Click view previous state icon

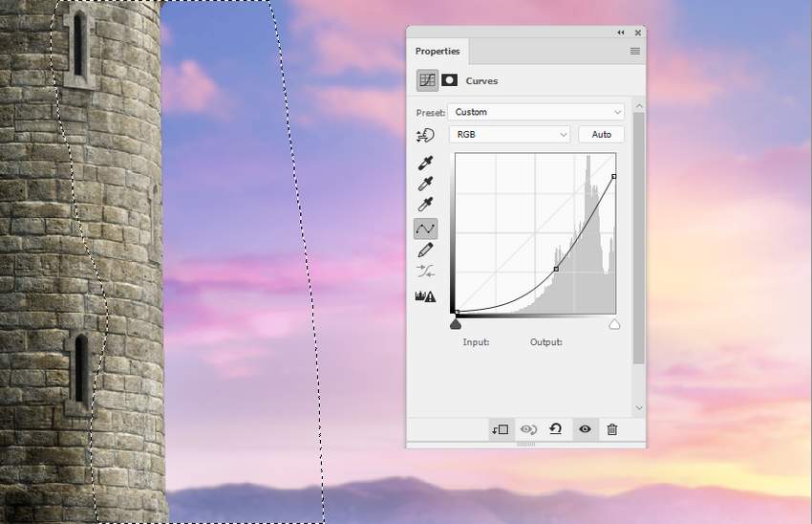click(x=528, y=429)
